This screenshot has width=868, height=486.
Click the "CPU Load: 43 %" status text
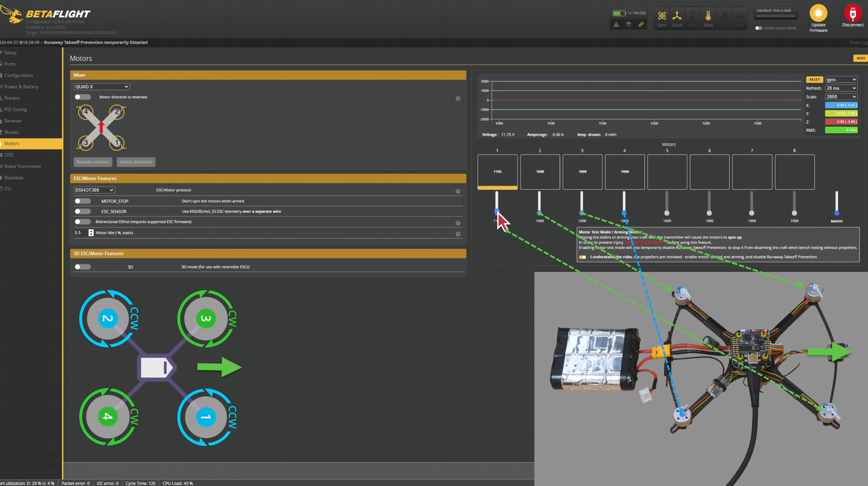(x=178, y=483)
